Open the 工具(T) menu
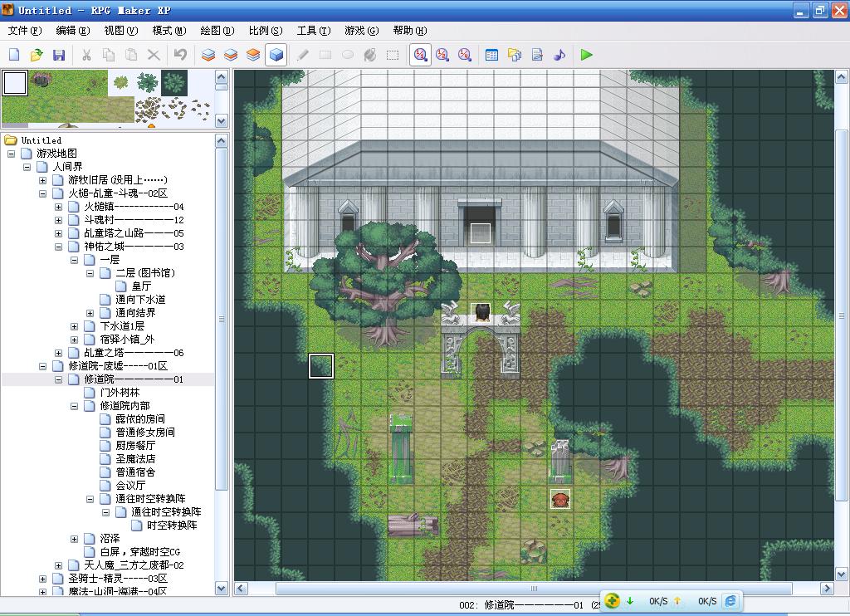The width and height of the screenshot is (850, 616). click(313, 31)
